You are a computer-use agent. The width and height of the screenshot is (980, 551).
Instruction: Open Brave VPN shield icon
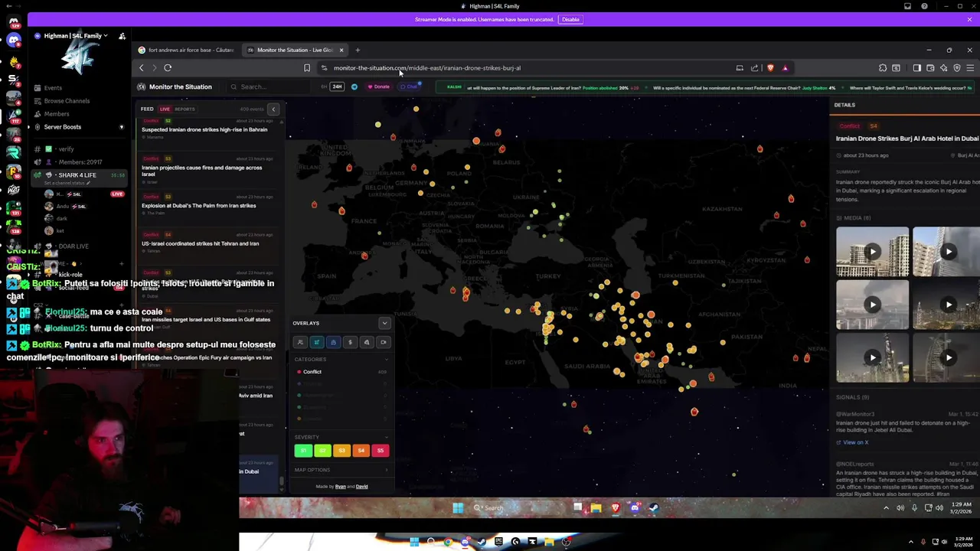(x=957, y=68)
